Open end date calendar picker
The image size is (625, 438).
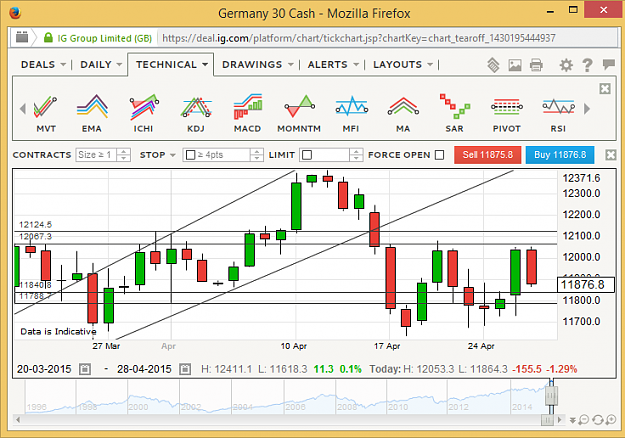pyautogui.click(x=185, y=369)
